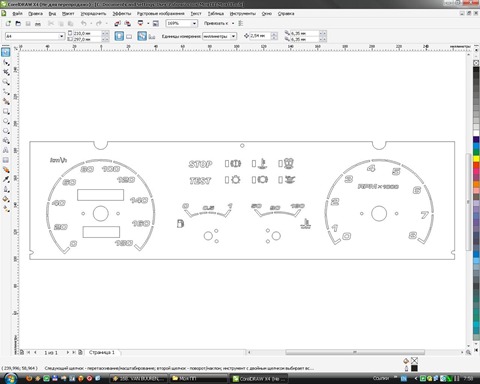The height and width of the screenshot is (384, 480).
Task: Select the Rectangle tool
Action: [6, 111]
